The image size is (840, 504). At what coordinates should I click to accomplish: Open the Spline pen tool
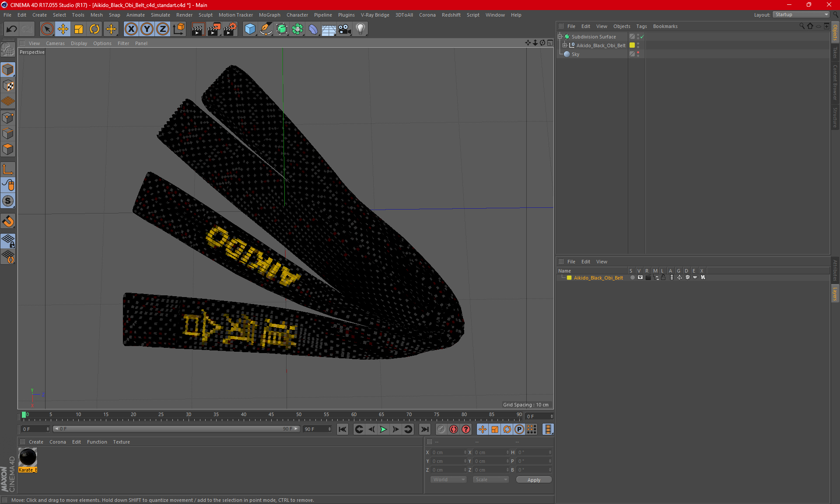pyautogui.click(x=266, y=29)
